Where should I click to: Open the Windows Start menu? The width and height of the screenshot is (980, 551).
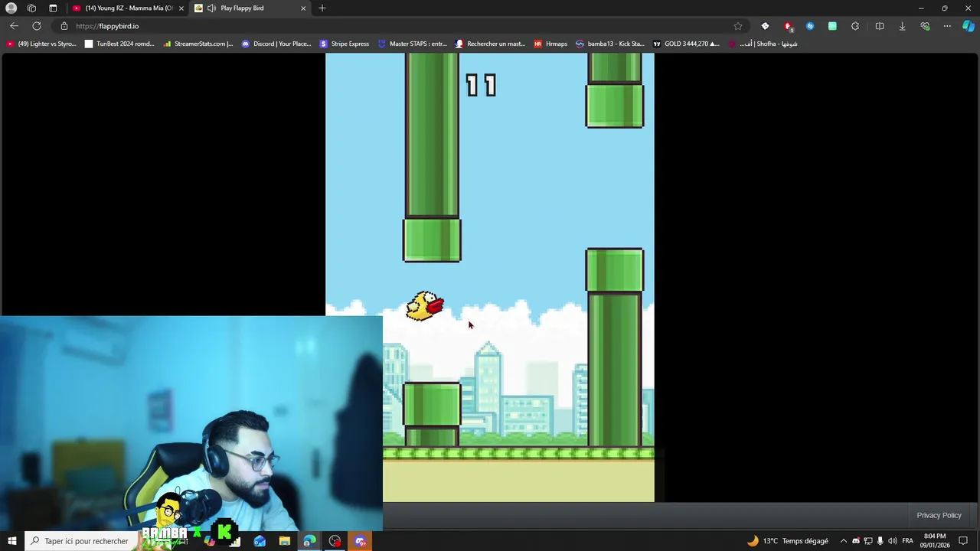click(x=12, y=541)
